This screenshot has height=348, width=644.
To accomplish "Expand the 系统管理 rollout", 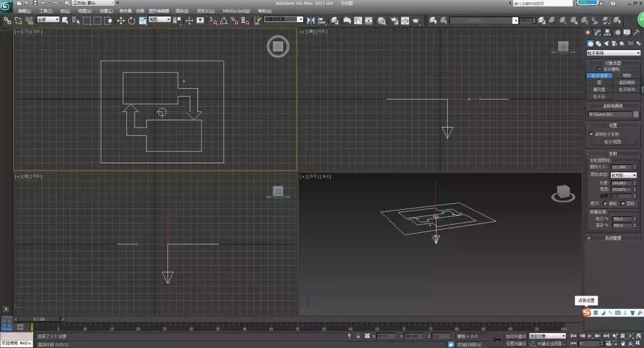I will point(613,238).
